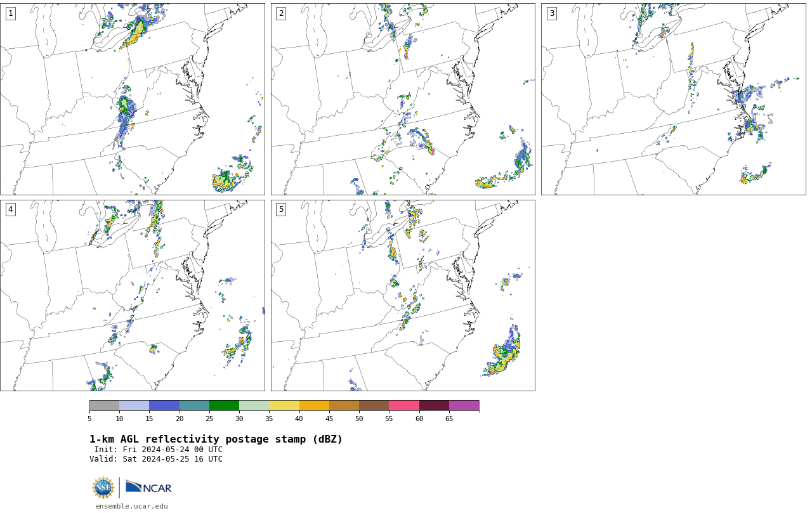Click the blue 15-20 dBZ swatch
Screen dimensions: 812x513
tap(164, 406)
